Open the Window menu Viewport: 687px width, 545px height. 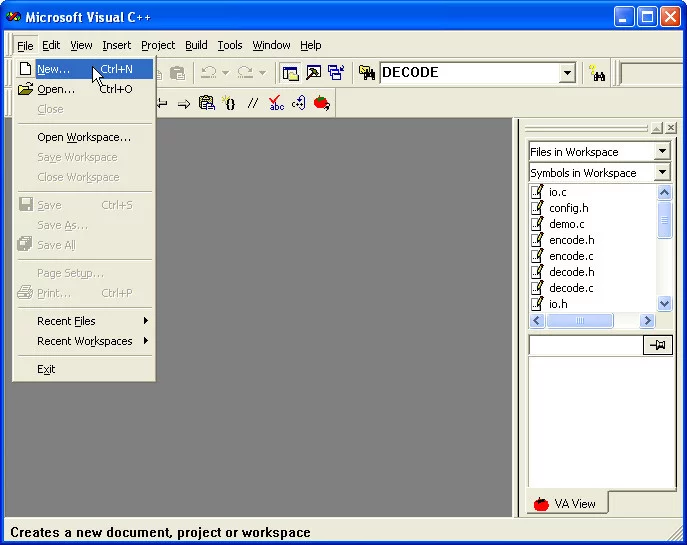pos(271,45)
